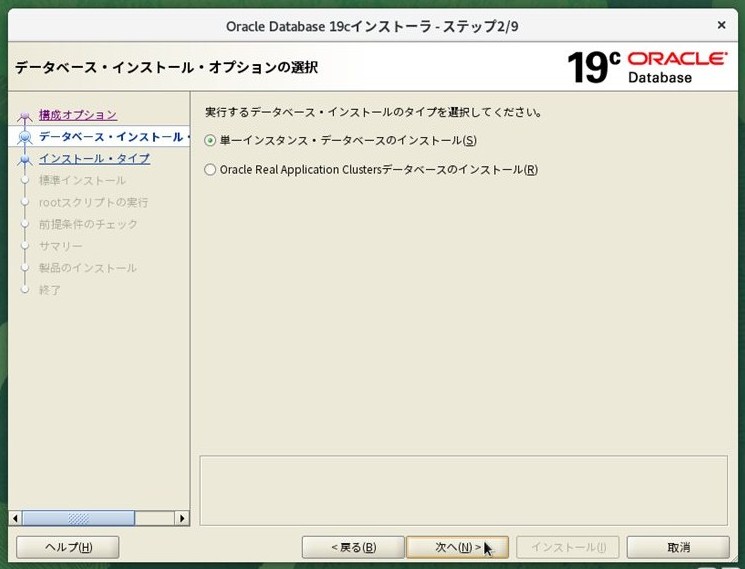
Task: Click the 取消 button
Action: tap(678, 547)
